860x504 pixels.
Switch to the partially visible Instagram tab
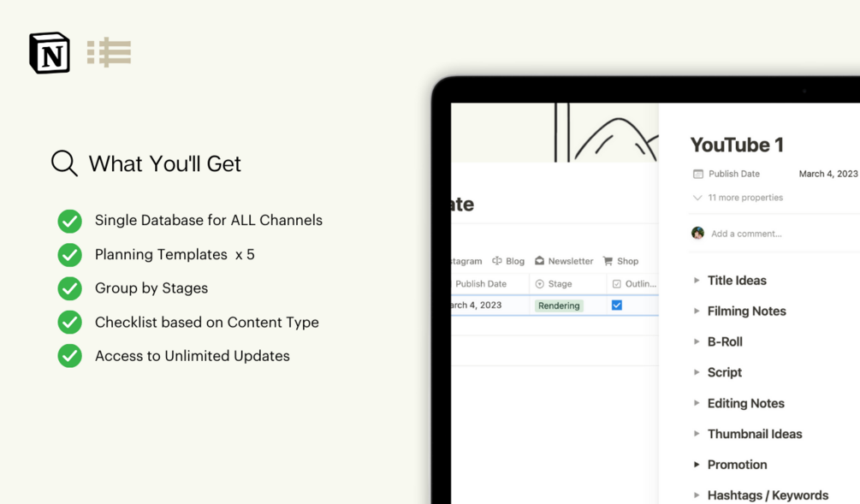[466, 261]
